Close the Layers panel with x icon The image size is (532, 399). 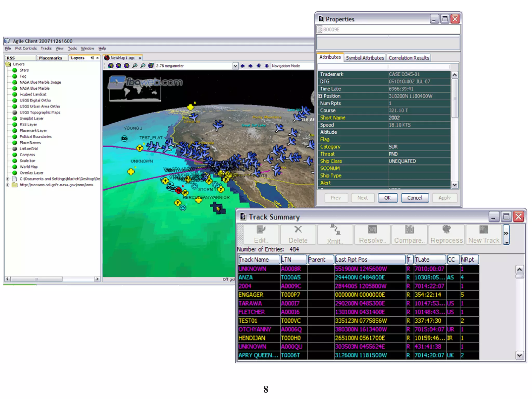tap(97, 58)
